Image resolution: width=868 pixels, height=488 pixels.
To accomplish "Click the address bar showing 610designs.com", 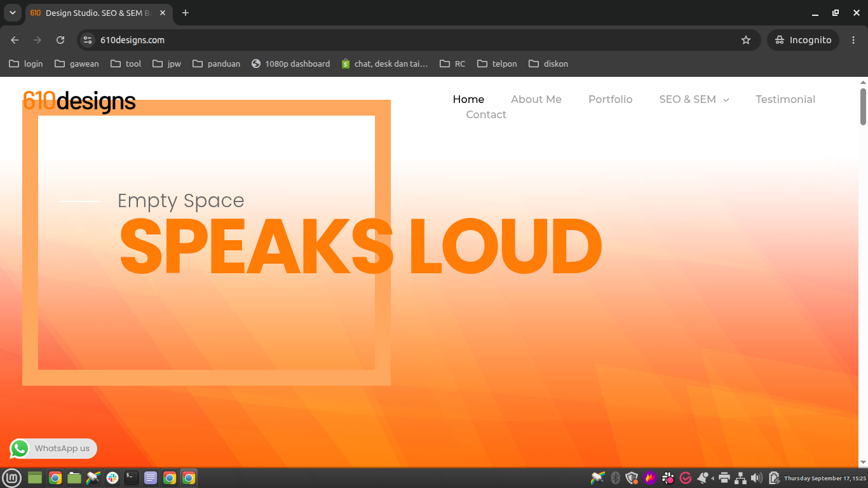I will pos(418,40).
